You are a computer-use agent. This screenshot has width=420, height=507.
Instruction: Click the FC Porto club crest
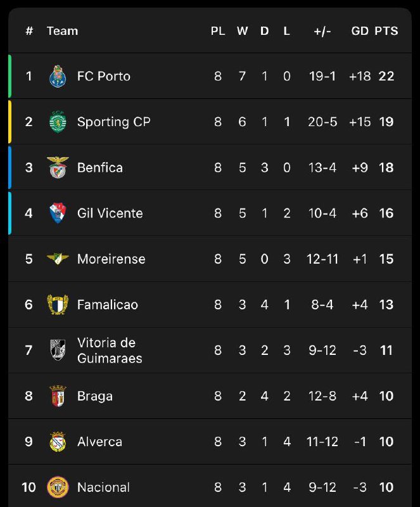[58, 76]
